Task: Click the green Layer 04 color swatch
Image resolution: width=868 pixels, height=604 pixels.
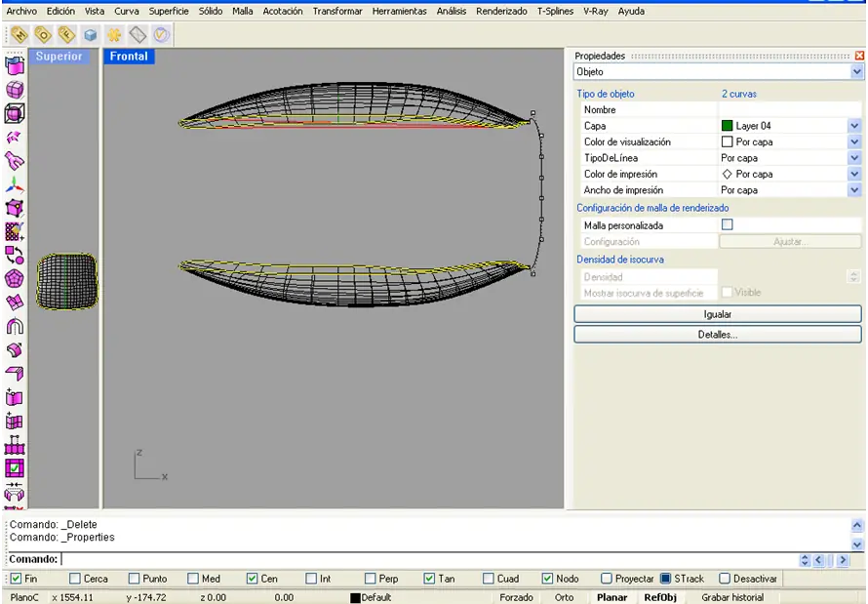Action: pyautogui.click(x=727, y=126)
